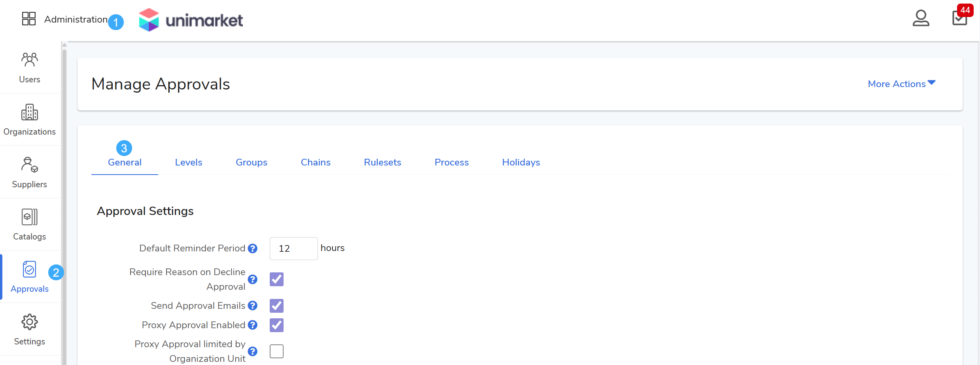The image size is (980, 365).
Task: Click the Default Reminder Period hours field
Action: 293,249
